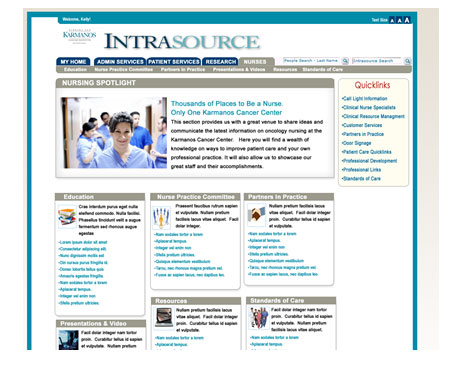Click the Education panel header
The image size is (462, 370).
click(x=100, y=197)
